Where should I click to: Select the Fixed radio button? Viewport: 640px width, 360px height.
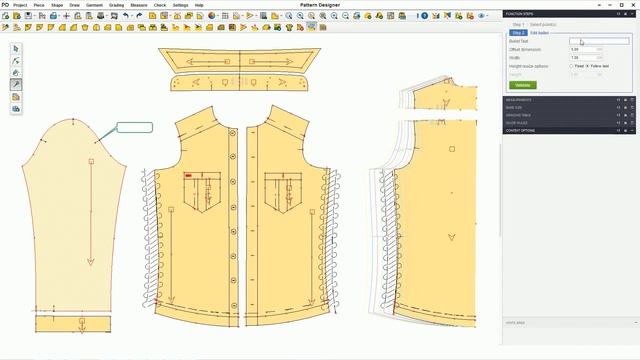571,66
